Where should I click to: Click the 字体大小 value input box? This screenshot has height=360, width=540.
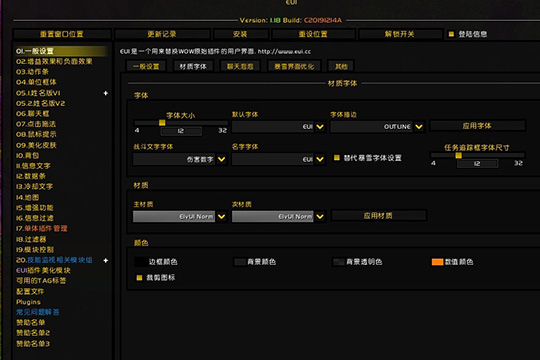(181, 131)
